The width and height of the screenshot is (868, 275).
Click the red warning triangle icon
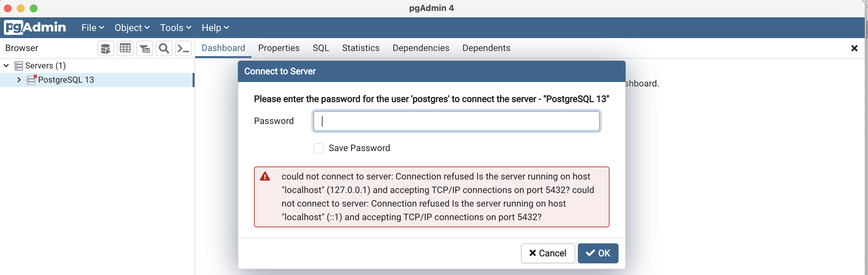pyautogui.click(x=265, y=176)
